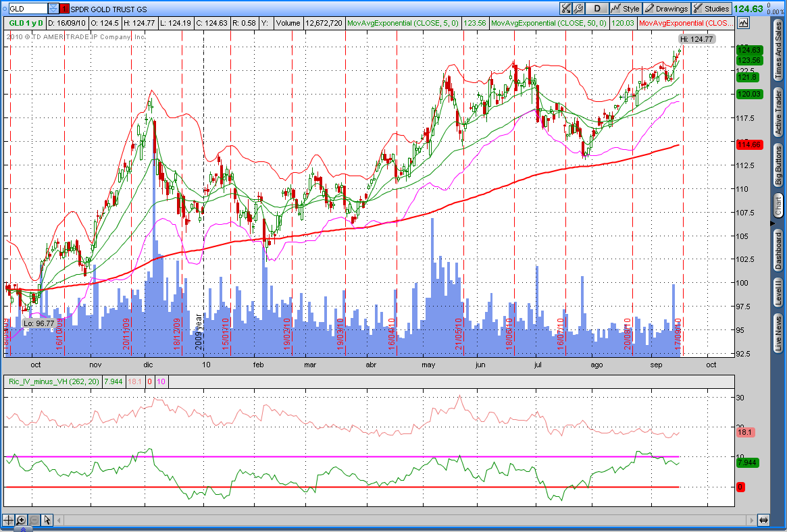Open Live News side tab
Viewport: 787px width, 532px height.
(778, 333)
